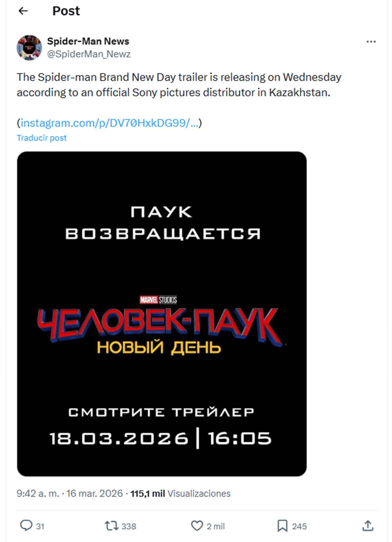Click the 31 replies count

(x=41, y=526)
